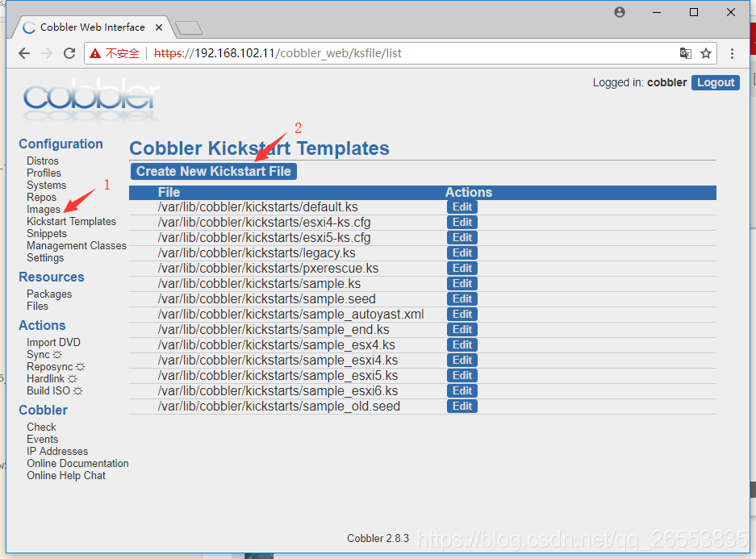This screenshot has width=756, height=559.
Task: Open Settings in sidebar
Action: (x=45, y=258)
